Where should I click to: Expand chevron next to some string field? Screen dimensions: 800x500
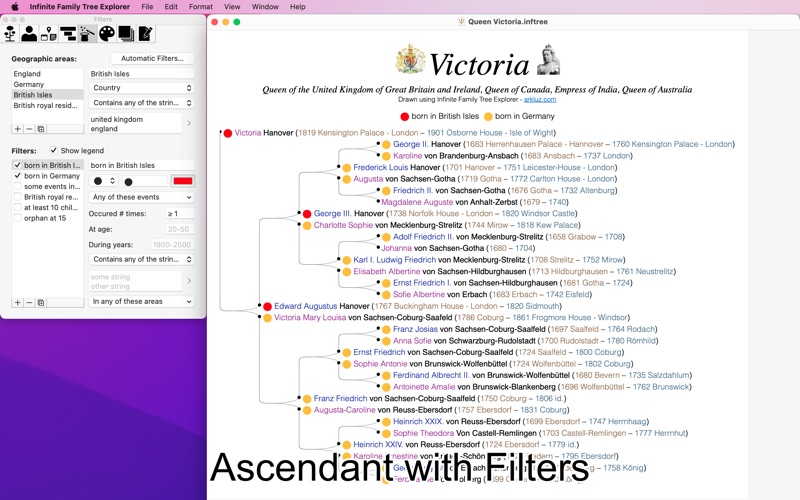(x=189, y=281)
